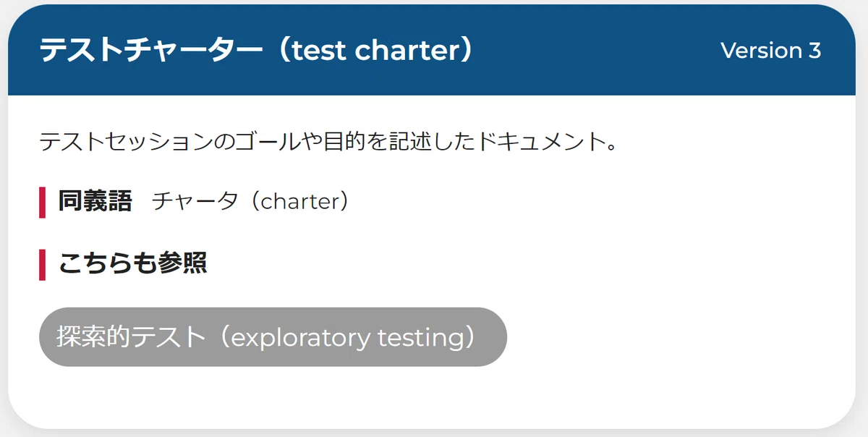Viewport: 868px width, 437px height.
Task: Click the empty blue header area
Action: 593,50
